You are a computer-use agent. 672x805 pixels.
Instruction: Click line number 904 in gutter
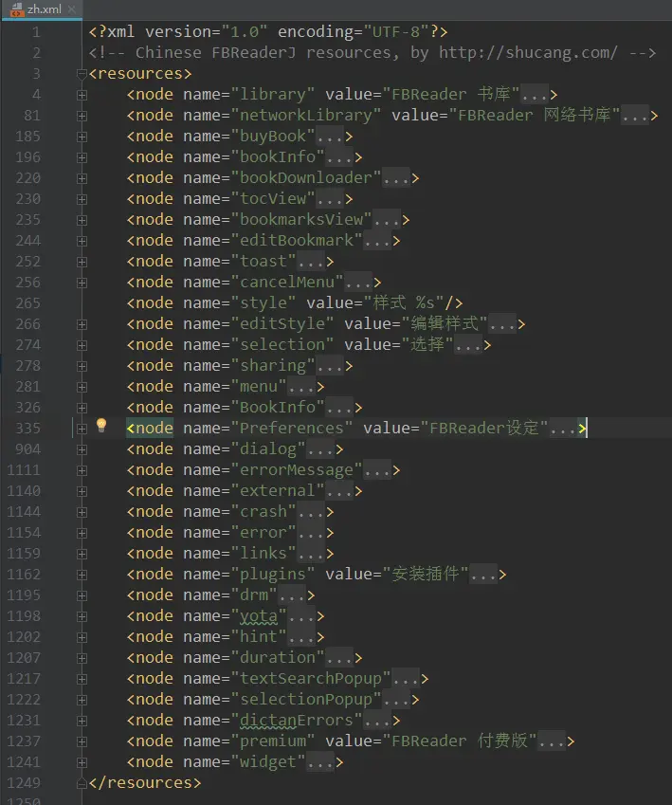pyautogui.click(x=27, y=449)
